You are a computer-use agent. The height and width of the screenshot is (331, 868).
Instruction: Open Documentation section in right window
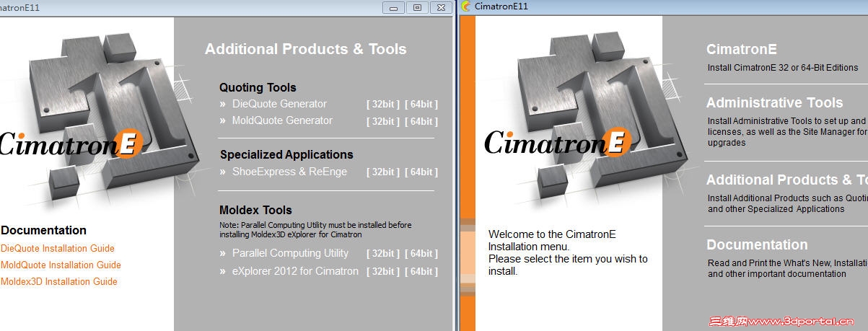tap(757, 244)
